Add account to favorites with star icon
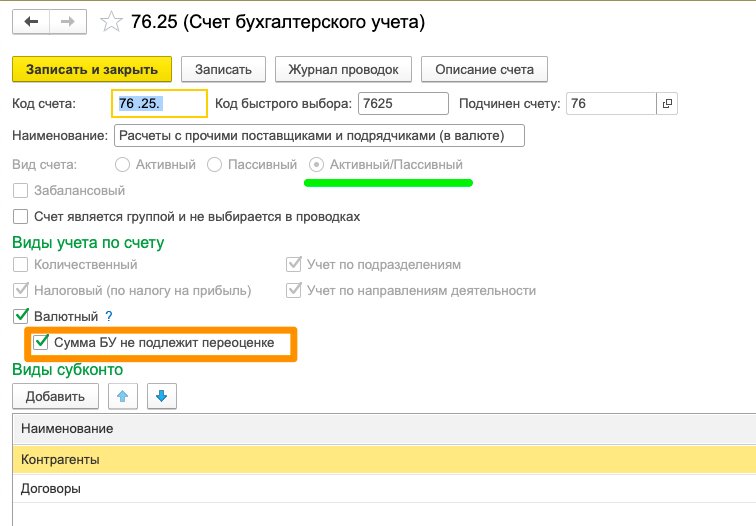This screenshot has height=526, width=756. coord(111,22)
